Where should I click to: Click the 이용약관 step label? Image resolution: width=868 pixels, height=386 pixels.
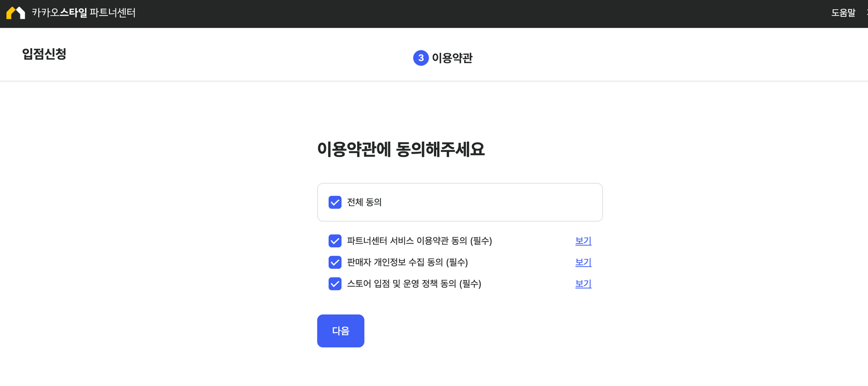click(452, 58)
